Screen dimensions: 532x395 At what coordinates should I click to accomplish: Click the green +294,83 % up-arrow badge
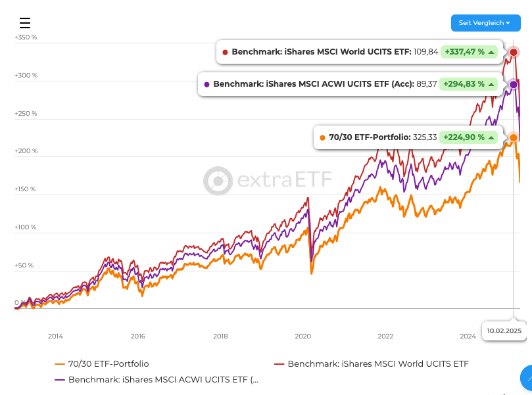[x=469, y=84]
